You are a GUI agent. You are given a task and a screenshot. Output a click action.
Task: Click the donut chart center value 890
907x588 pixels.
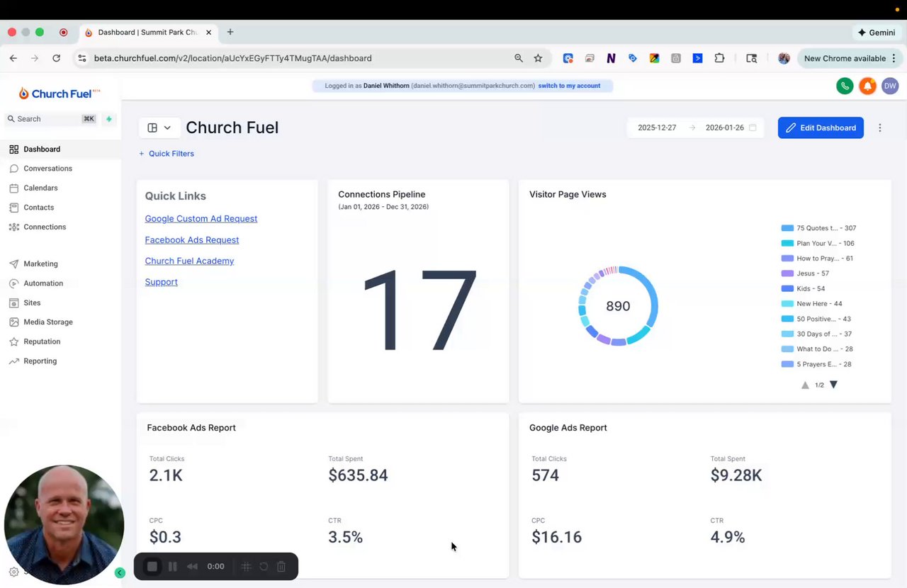click(x=618, y=306)
